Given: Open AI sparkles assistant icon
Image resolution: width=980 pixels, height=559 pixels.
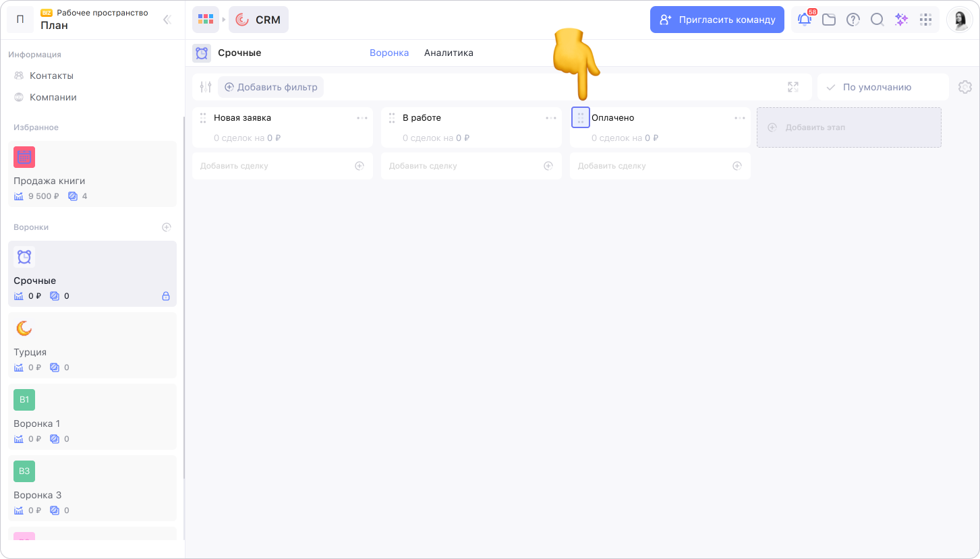Looking at the screenshot, I should 901,20.
